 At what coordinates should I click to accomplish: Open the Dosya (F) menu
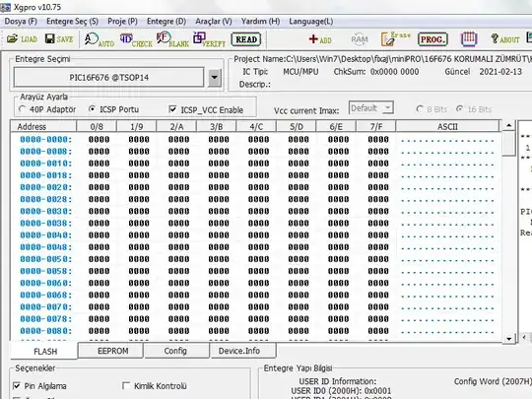pos(21,22)
